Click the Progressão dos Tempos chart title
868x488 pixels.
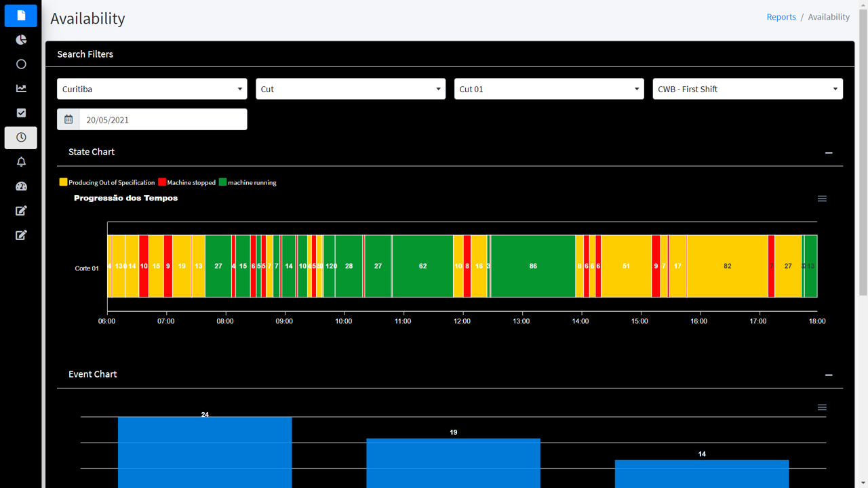(x=125, y=198)
